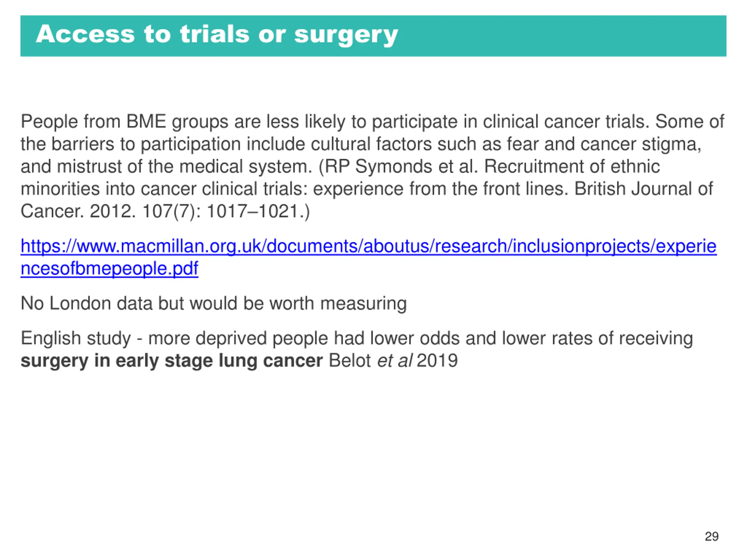The width and height of the screenshot is (747, 560).
Task: Click the 'No London data' sentence
Action: pyautogui.click(x=213, y=303)
